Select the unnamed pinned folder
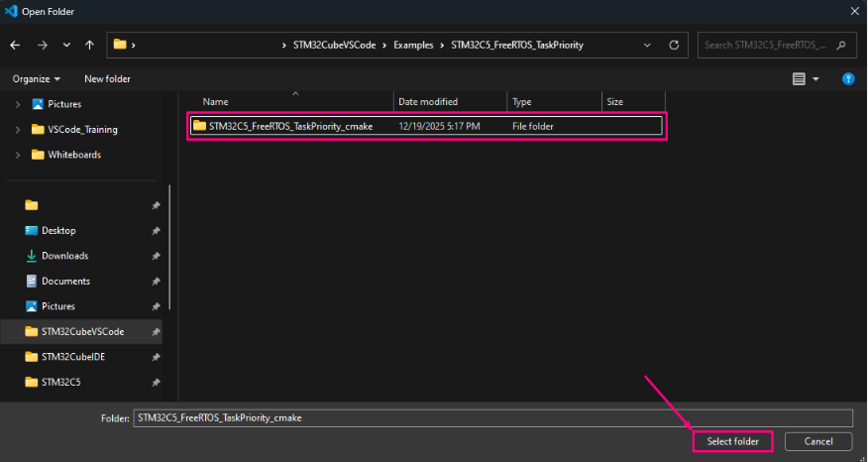The width and height of the screenshot is (868, 462). pos(32,205)
